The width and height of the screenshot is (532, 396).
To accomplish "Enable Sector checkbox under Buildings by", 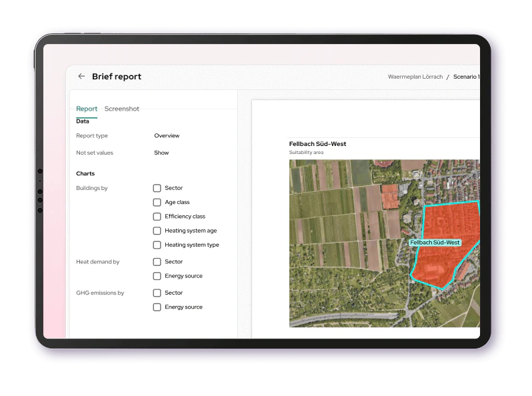I will point(157,189).
